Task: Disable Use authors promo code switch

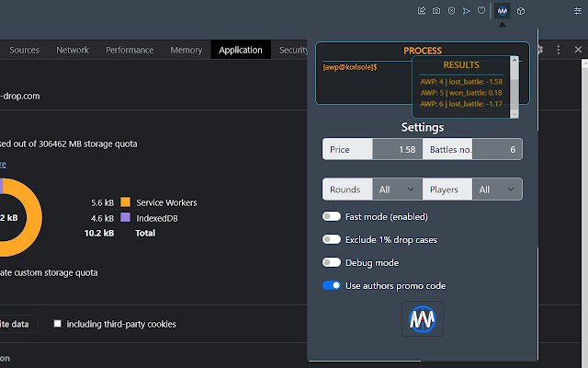Action: click(x=332, y=285)
